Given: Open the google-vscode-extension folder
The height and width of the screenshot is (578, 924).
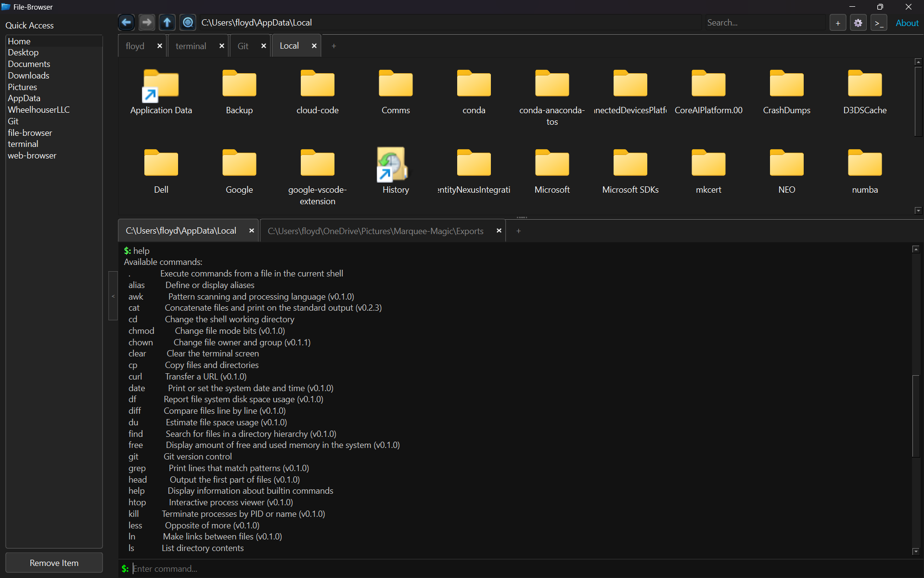Looking at the screenshot, I should 317,177.
